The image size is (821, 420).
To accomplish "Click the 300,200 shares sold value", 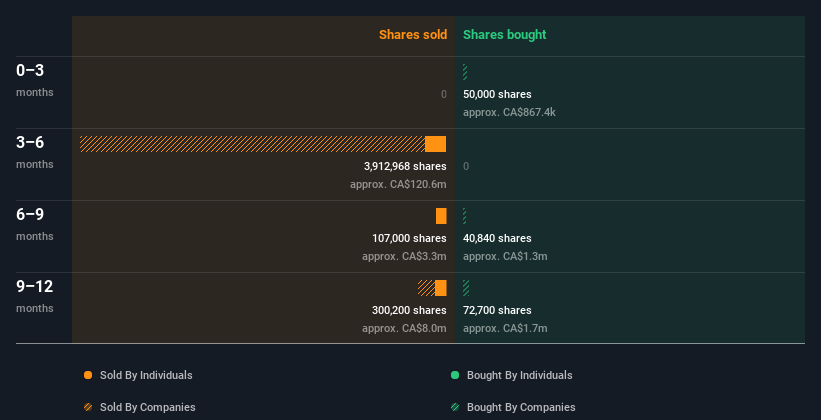I will pos(409,310).
